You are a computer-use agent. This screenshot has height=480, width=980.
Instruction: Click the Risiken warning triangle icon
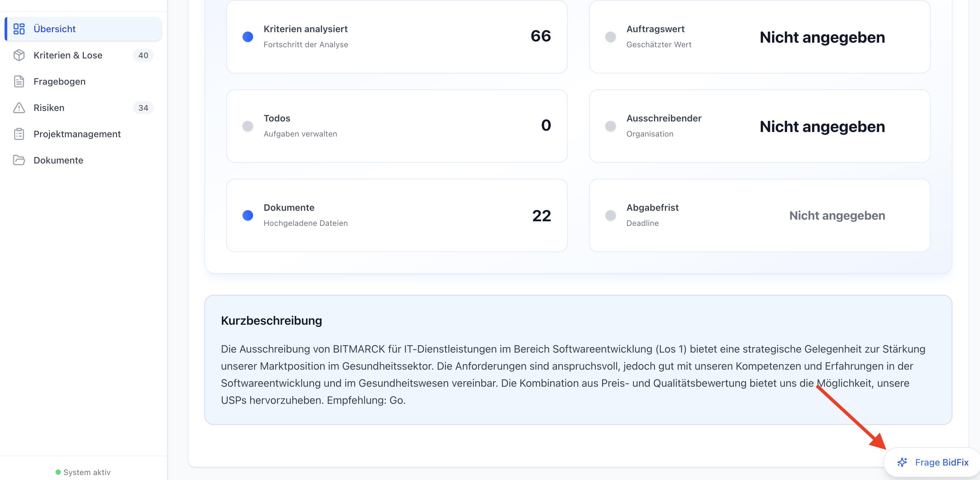point(19,108)
